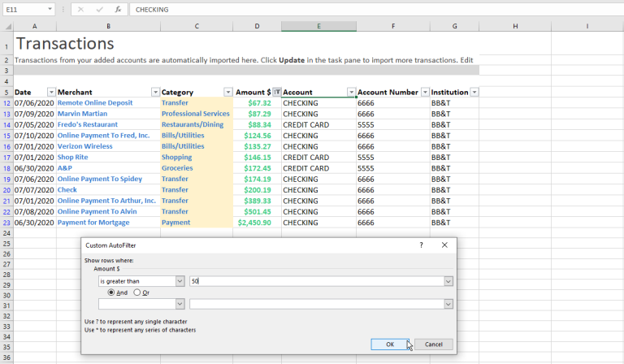Select column C header

coord(197,26)
